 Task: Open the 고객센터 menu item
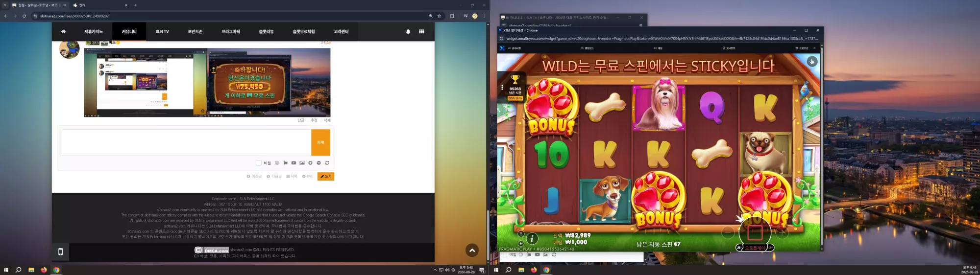click(x=341, y=31)
